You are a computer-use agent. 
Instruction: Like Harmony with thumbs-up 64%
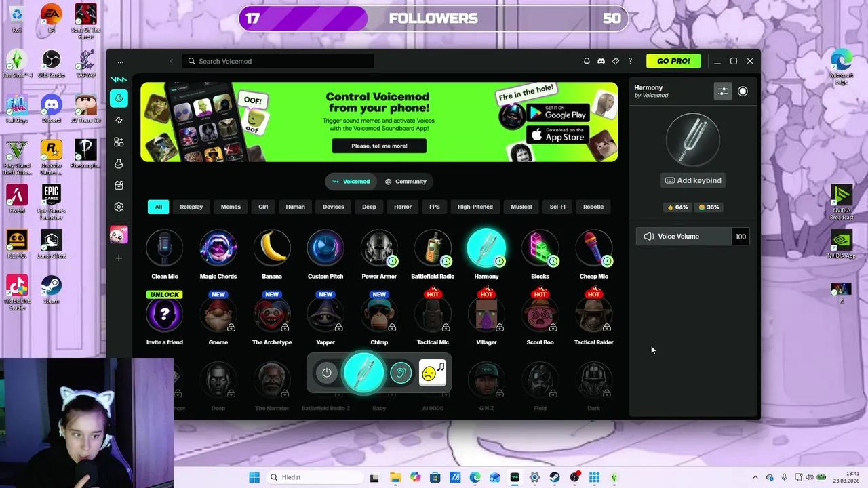677,207
